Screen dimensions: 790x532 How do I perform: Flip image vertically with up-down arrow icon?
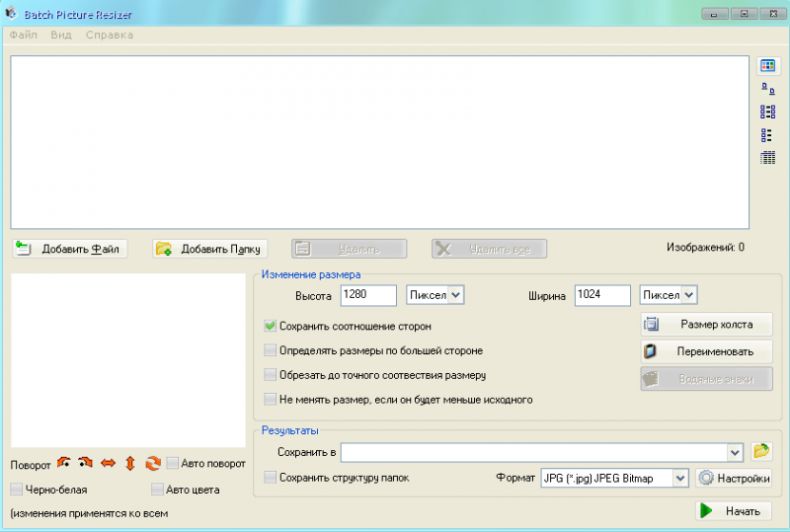(129, 463)
